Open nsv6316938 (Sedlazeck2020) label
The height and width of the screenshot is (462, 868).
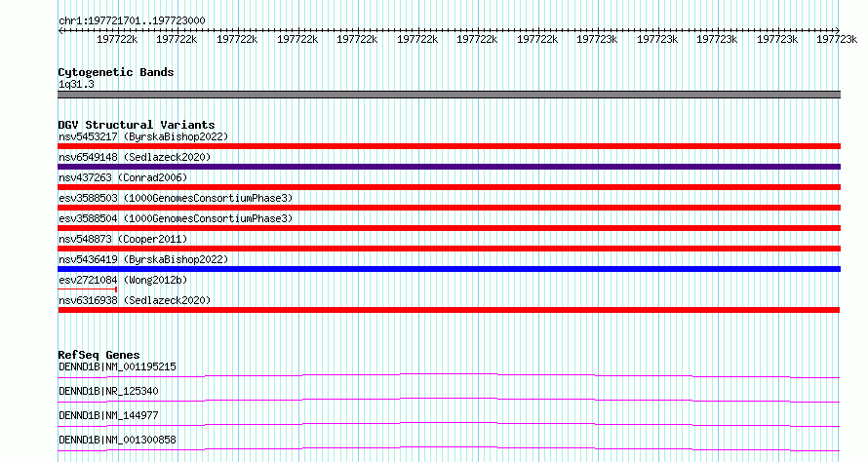coord(135,300)
